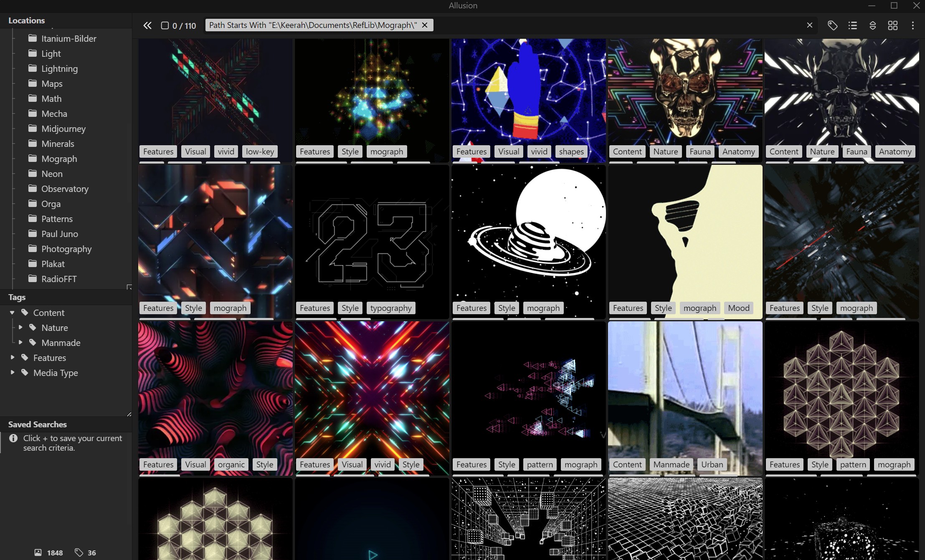Screen dimensions: 925x560
Task: Expand the Nature tag
Action: (20, 328)
